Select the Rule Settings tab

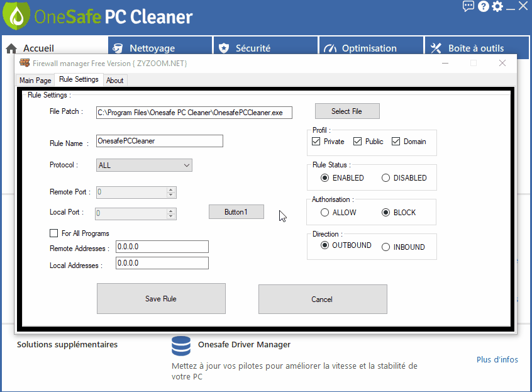pos(79,79)
